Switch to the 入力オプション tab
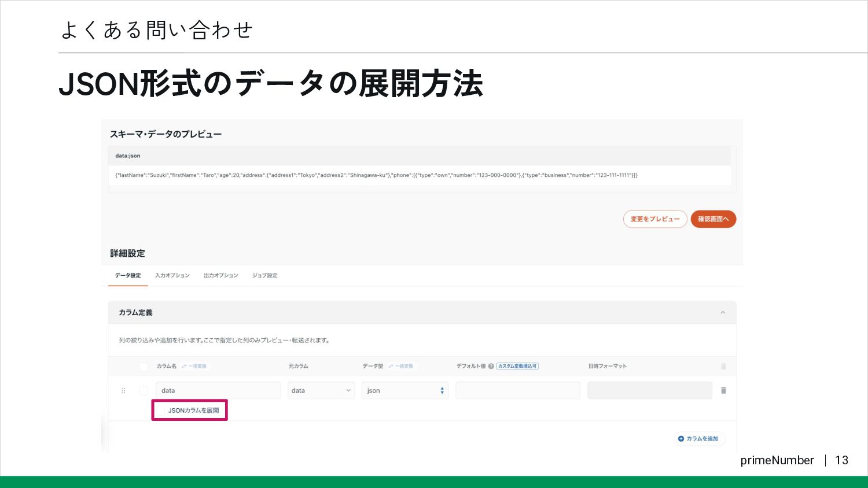The width and height of the screenshot is (868, 488). tap(172, 275)
